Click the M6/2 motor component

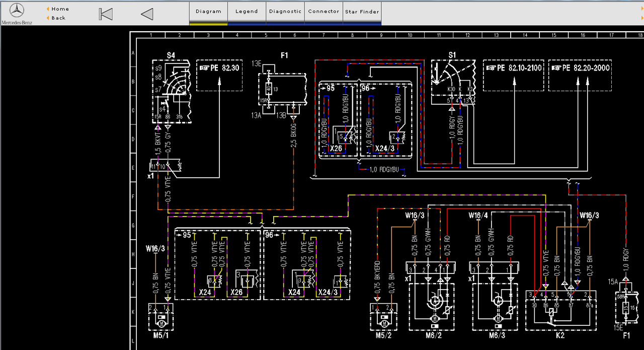click(432, 306)
